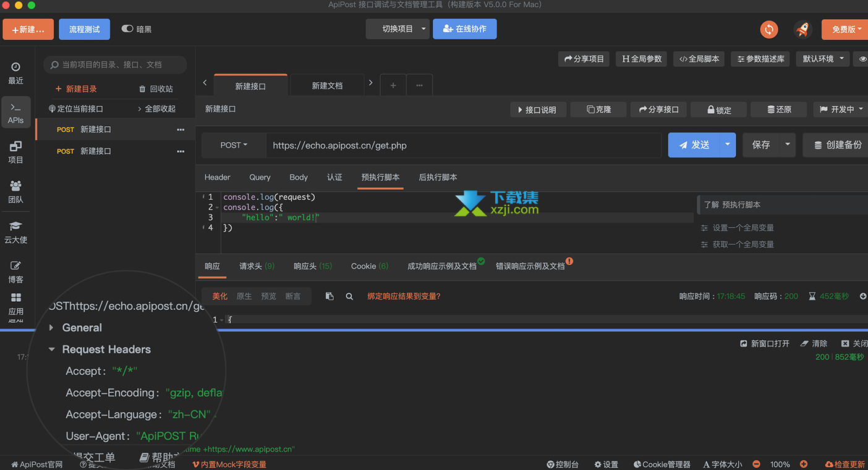Open 设置 settings in status bar

[x=606, y=464]
